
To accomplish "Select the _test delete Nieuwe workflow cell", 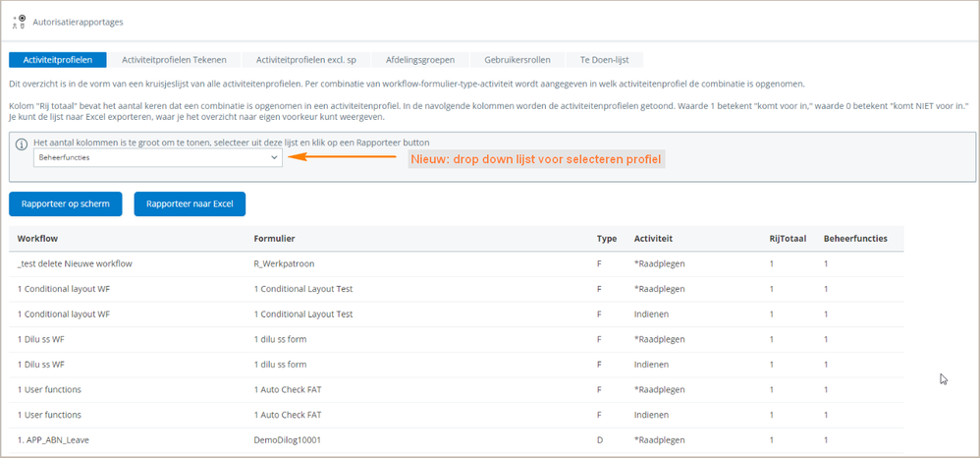I will click(x=75, y=264).
